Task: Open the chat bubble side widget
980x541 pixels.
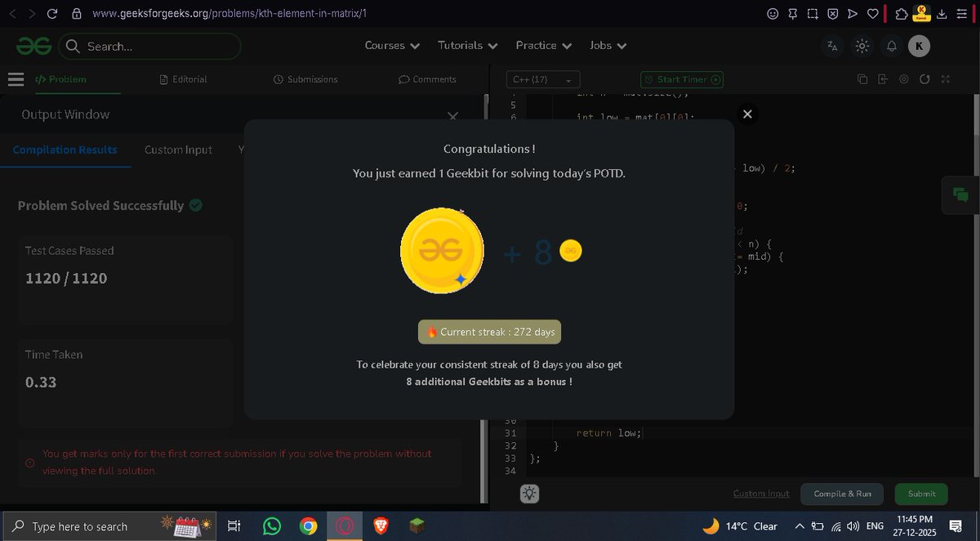Action: [x=960, y=195]
